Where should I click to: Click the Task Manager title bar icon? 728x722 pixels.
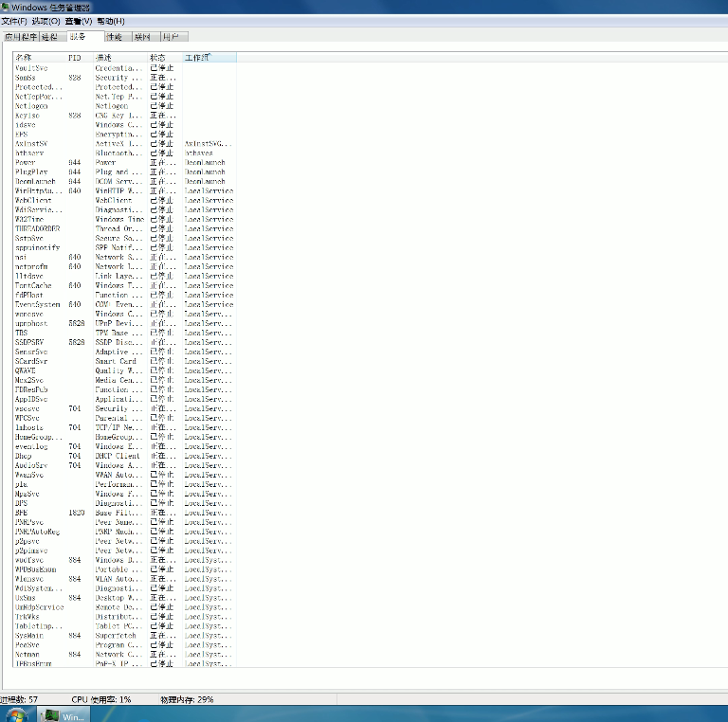pyautogui.click(x=5, y=7)
